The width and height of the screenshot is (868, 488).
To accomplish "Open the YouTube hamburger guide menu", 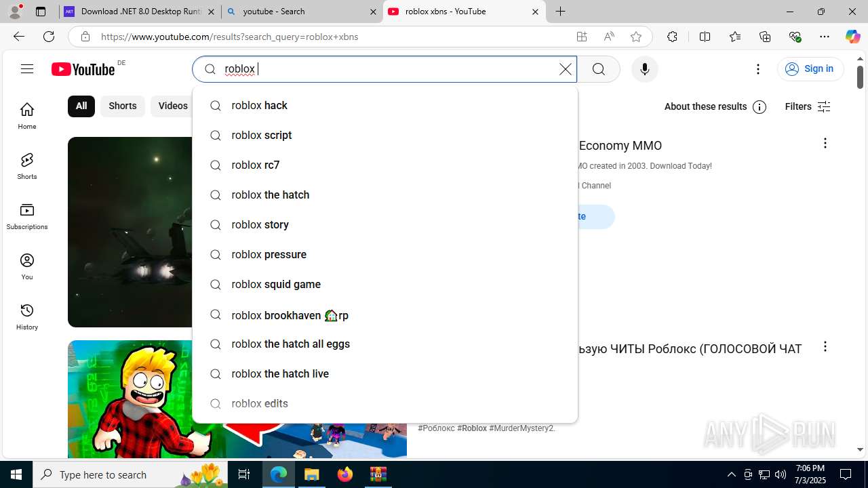I will (27, 68).
